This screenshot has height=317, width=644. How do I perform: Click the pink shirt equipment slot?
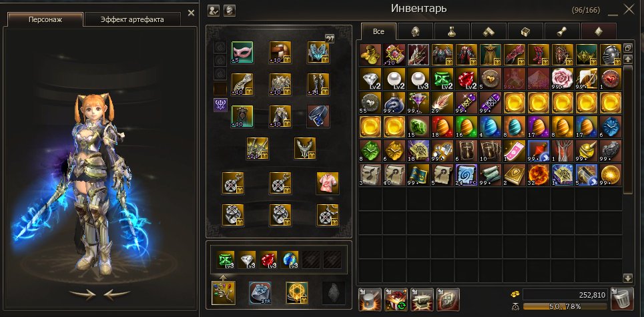[328, 183]
